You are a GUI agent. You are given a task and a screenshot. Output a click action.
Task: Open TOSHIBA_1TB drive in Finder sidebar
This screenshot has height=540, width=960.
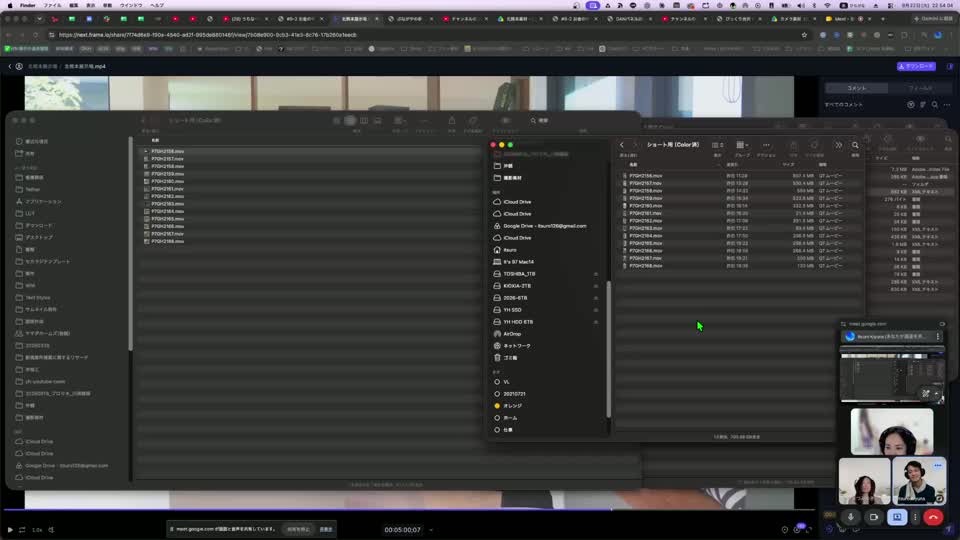519,274
